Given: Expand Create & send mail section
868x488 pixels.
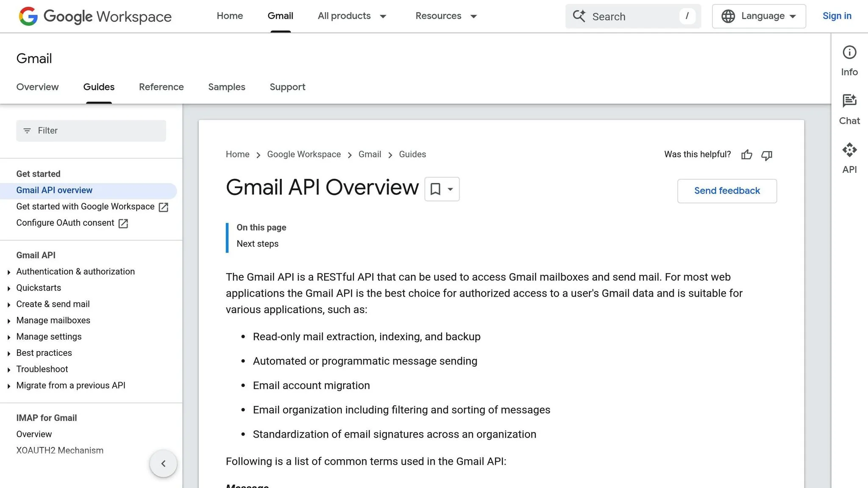Looking at the screenshot, I should (9, 305).
